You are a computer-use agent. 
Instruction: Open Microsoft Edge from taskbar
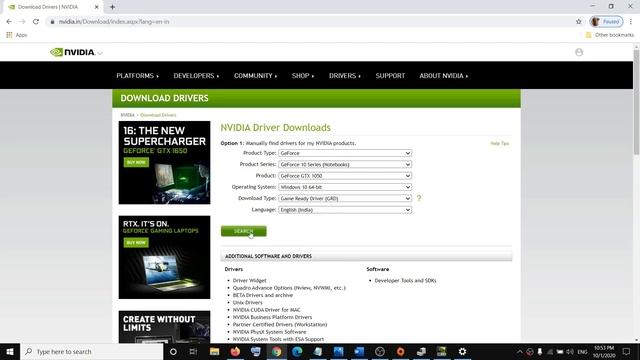tap(297, 351)
